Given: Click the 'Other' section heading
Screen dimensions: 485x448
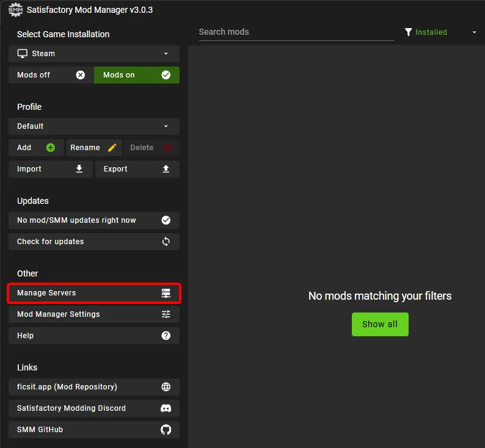Looking at the screenshot, I should tap(27, 273).
